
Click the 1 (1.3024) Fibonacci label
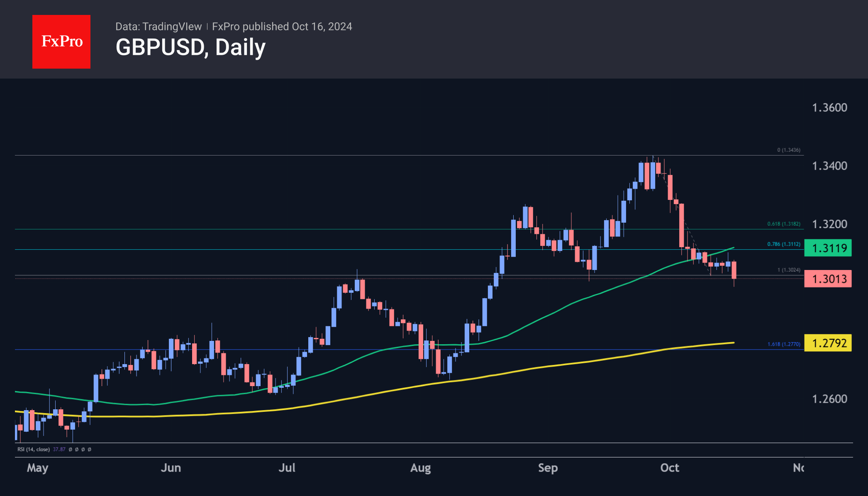(x=788, y=270)
